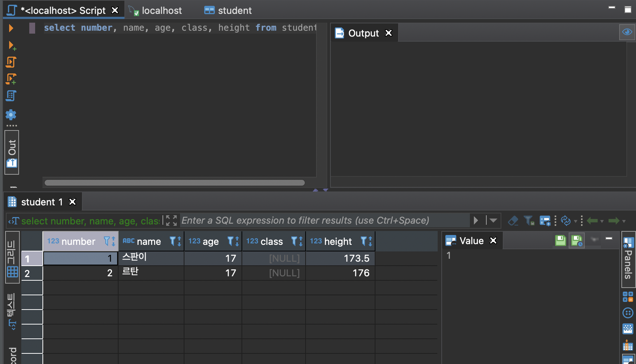This screenshot has width=636, height=364.
Task: Toggle the Out output side panel
Action: 12,152
